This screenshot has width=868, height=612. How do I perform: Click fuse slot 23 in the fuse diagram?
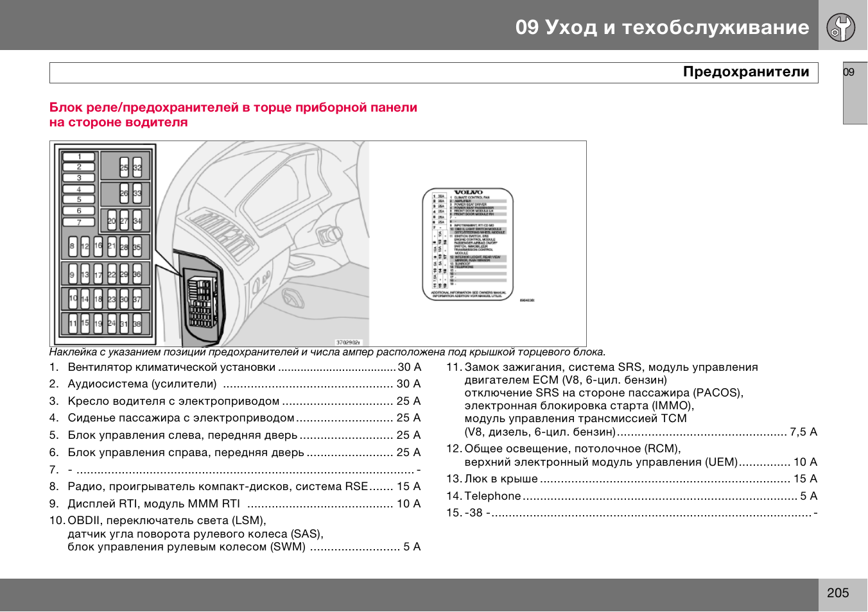click(x=112, y=299)
